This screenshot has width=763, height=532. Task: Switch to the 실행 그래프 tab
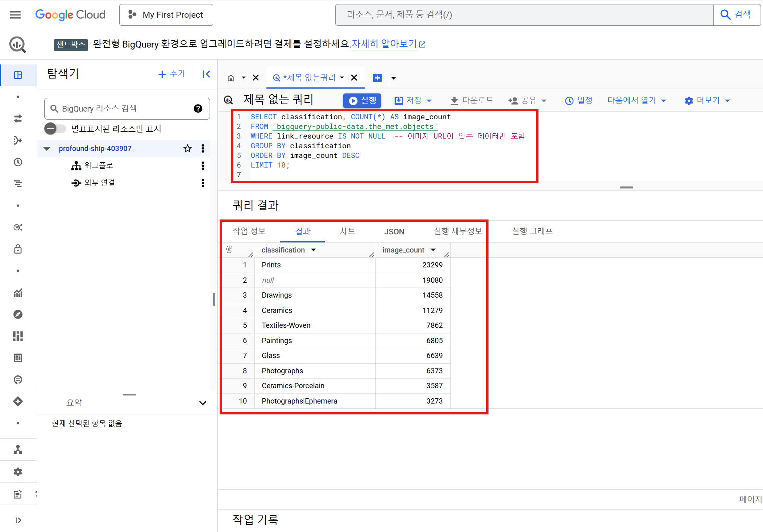pyautogui.click(x=532, y=231)
